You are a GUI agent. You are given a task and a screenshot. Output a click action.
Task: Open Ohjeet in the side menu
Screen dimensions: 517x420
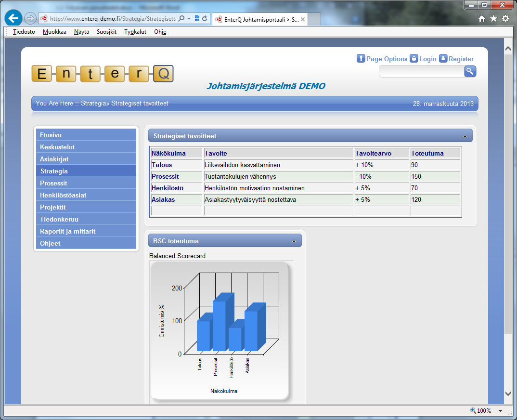pyautogui.click(x=86, y=243)
